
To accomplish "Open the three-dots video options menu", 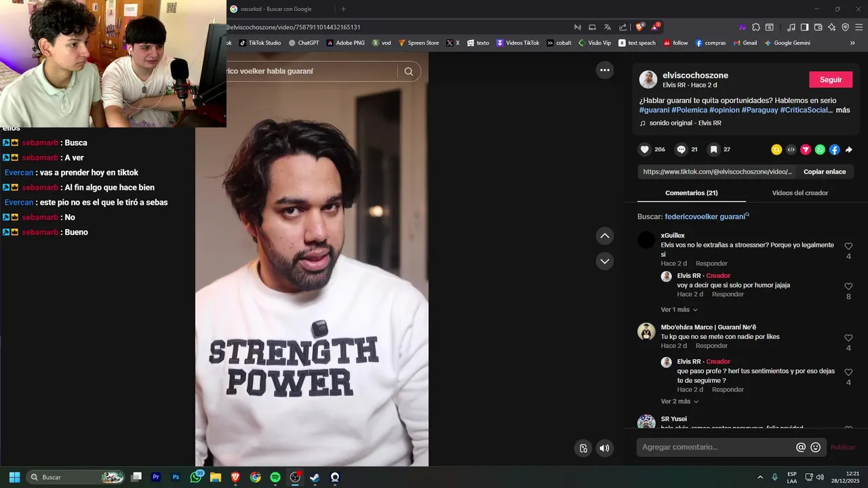I will pyautogui.click(x=605, y=70).
